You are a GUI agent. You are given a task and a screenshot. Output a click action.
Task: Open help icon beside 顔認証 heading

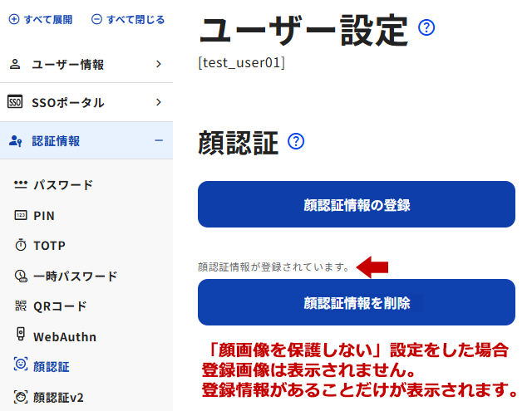pyautogui.click(x=296, y=142)
